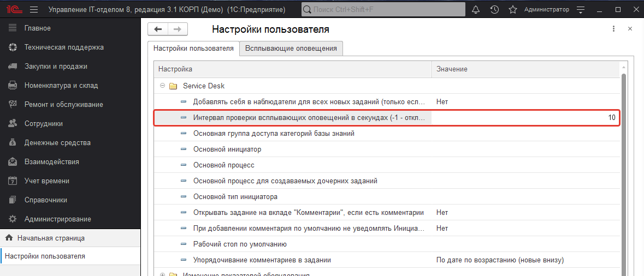Open the notifications bell icon

[x=476, y=9]
